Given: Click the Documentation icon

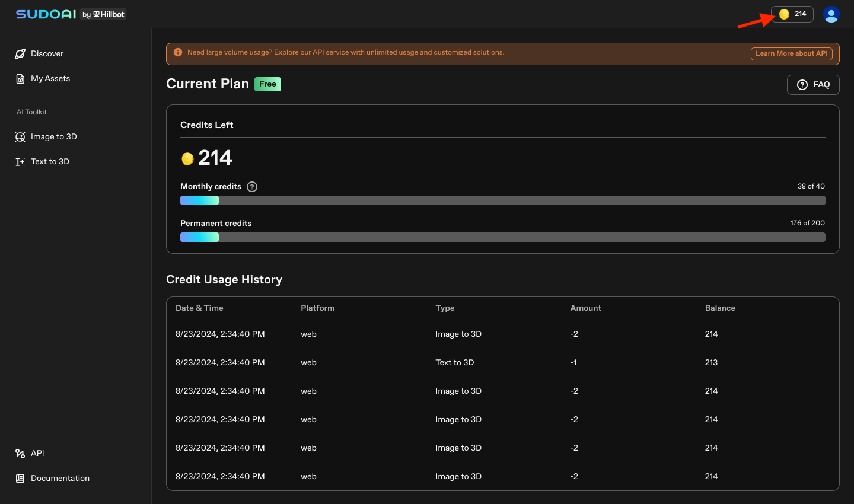Looking at the screenshot, I should [20, 479].
